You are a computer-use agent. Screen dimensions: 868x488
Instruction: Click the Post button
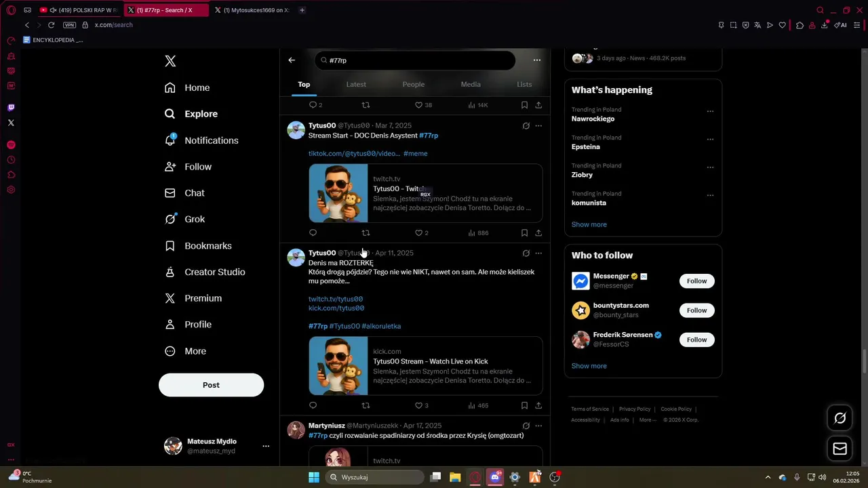211,385
